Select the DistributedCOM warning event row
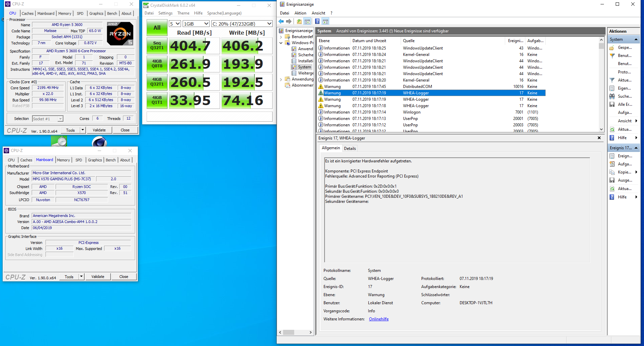The width and height of the screenshot is (644, 346). [x=431, y=87]
